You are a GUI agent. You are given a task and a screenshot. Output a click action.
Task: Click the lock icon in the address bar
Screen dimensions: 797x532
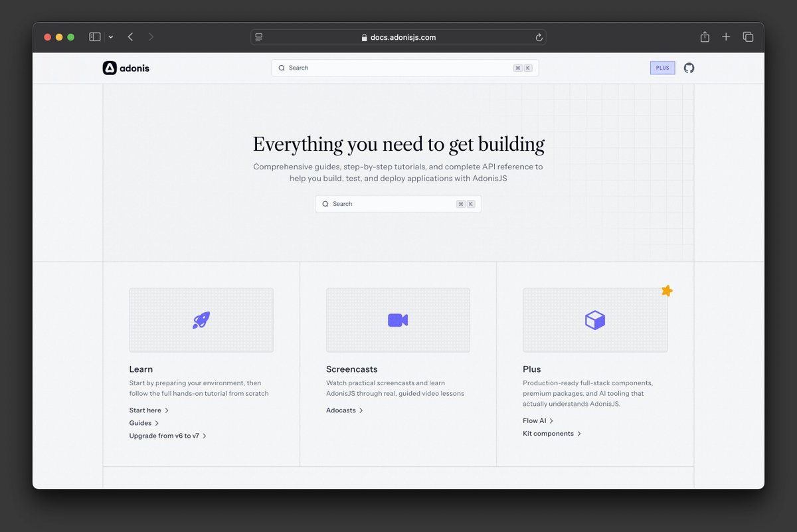coord(364,38)
